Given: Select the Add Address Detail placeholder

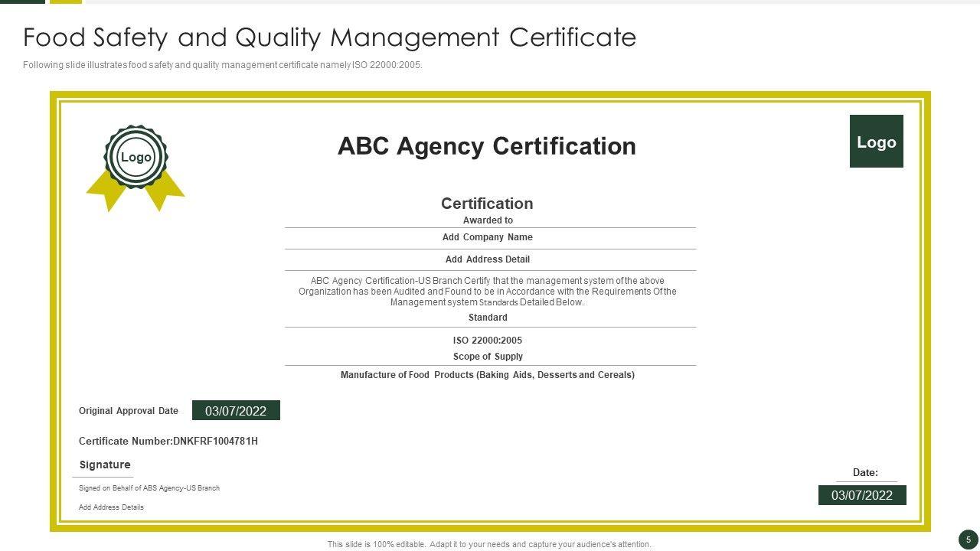Looking at the screenshot, I should pyautogui.click(x=487, y=259).
